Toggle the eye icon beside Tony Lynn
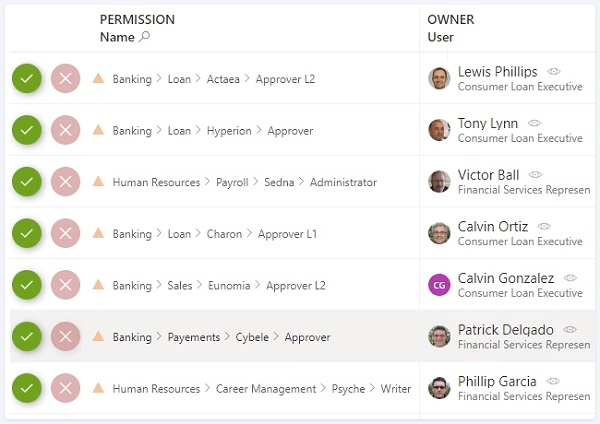This screenshot has height=424, width=600. 535,123
